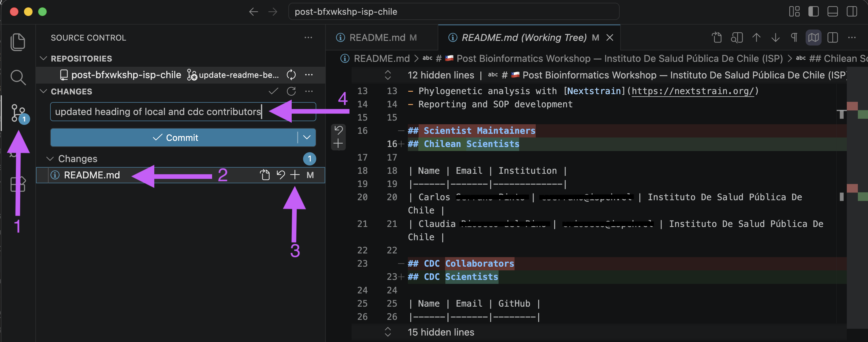The image size is (868, 342).
Task: Toggle primary side bar visibility
Action: click(813, 11)
